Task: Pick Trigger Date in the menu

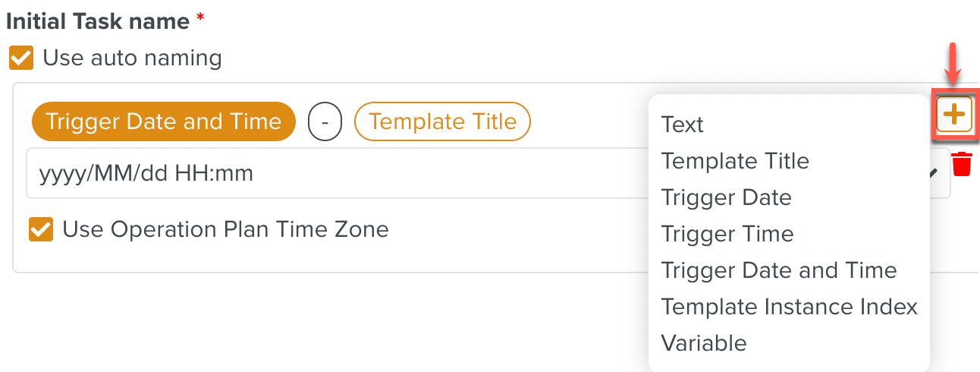Action: pos(726,197)
